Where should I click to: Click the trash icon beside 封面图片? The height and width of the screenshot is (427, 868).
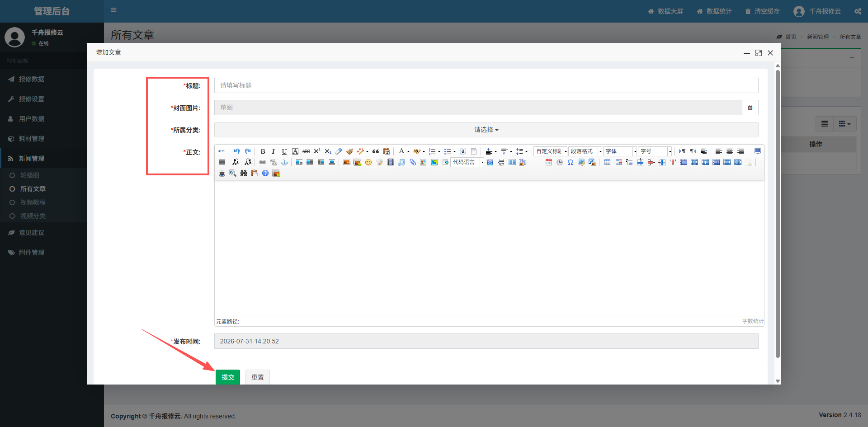coord(750,108)
